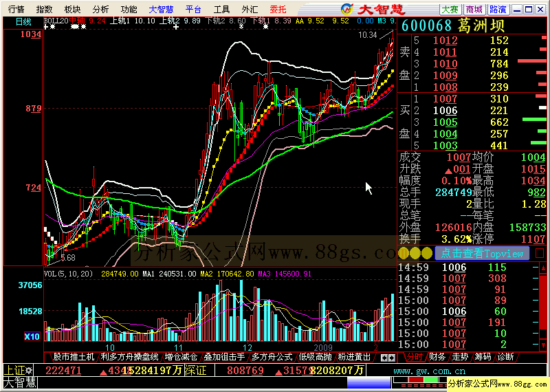Image resolution: width=550 pixels, height=392 pixels.
Task: Switch to 股市推土机 indicator tab
Action: pos(74,357)
